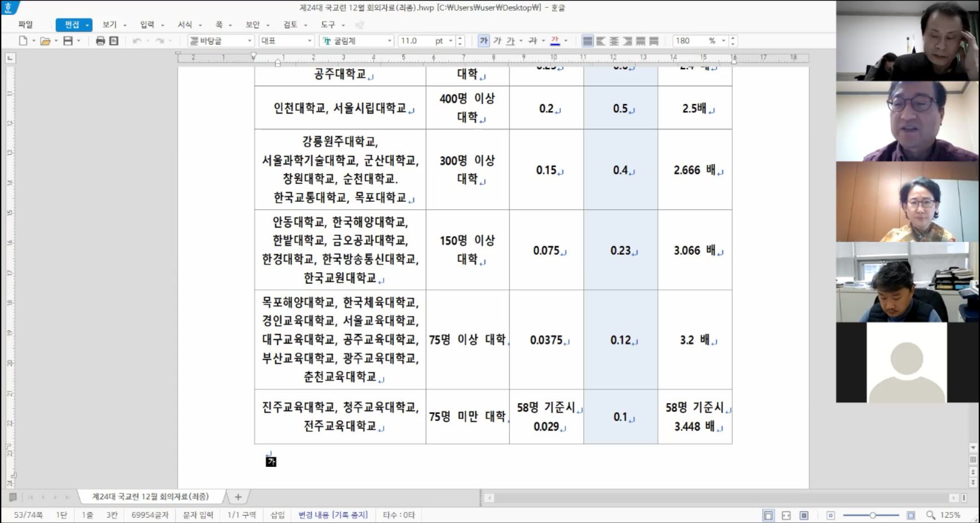Expand the 바탕글 style dropdown
Image resolution: width=980 pixels, height=523 pixels.
tap(250, 41)
